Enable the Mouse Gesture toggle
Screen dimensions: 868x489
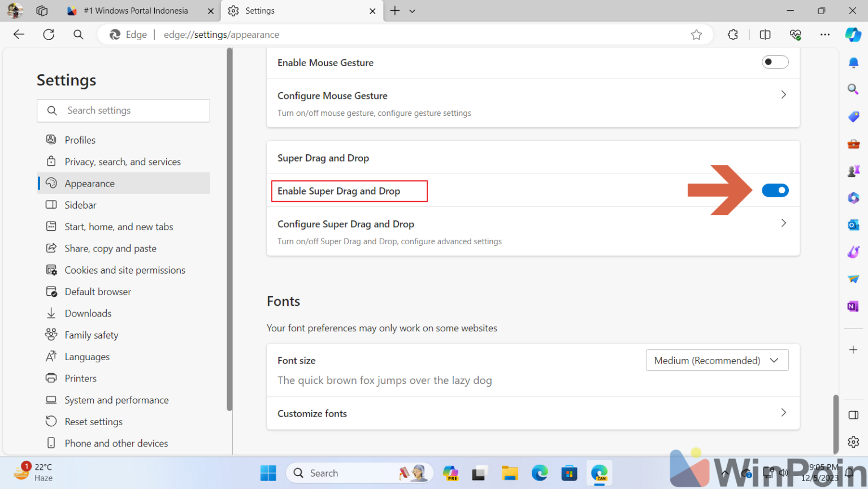(775, 62)
